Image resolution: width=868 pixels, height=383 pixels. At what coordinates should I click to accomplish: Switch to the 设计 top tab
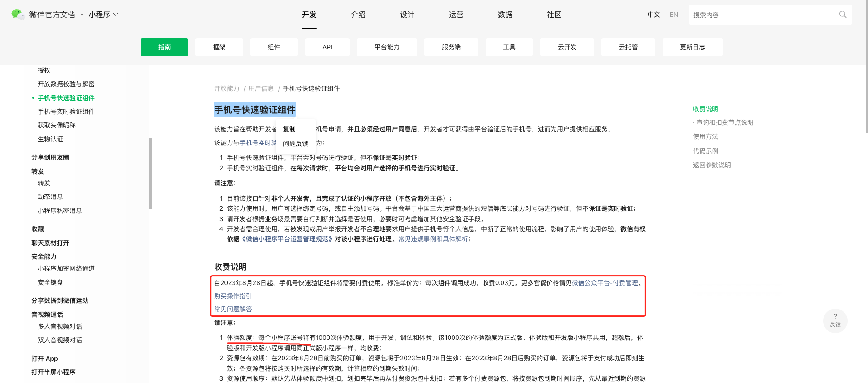click(x=407, y=15)
